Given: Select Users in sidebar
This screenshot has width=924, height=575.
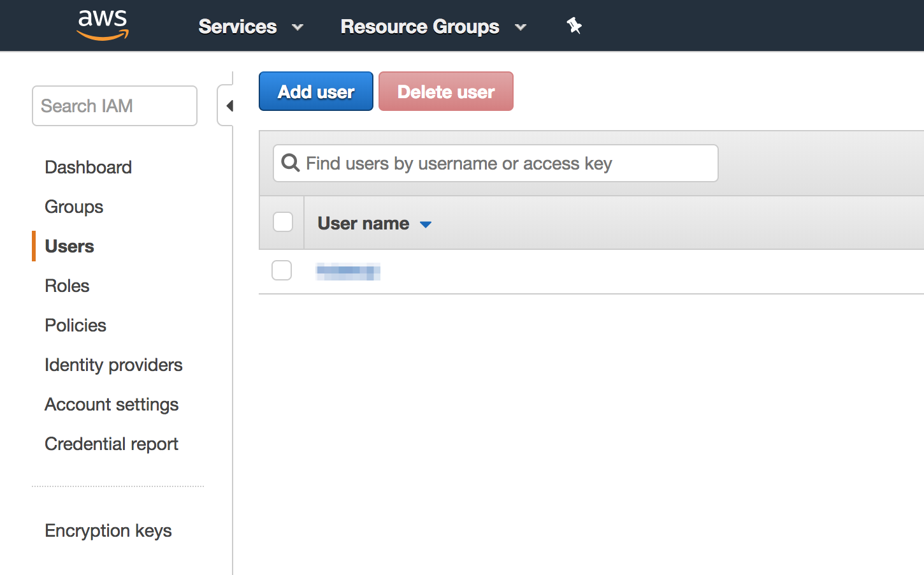Looking at the screenshot, I should (69, 246).
